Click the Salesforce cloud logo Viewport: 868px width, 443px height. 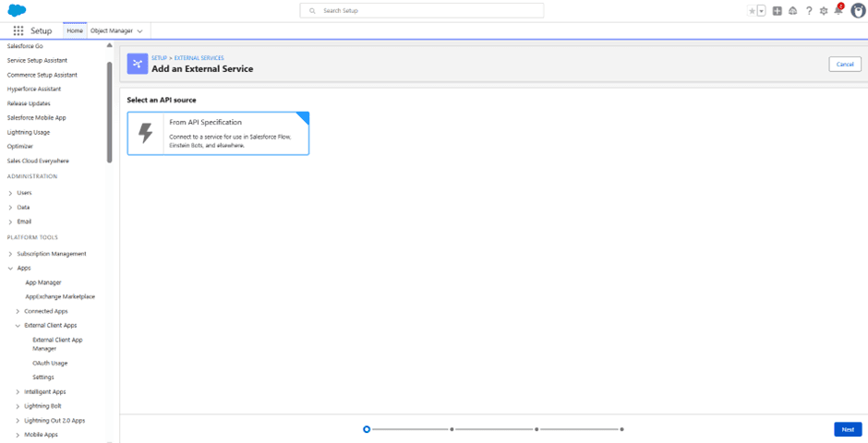coord(18,10)
